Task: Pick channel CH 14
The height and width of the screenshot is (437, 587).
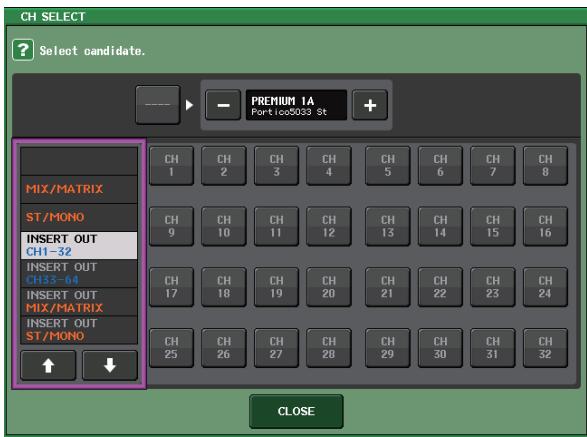Action: [x=440, y=226]
